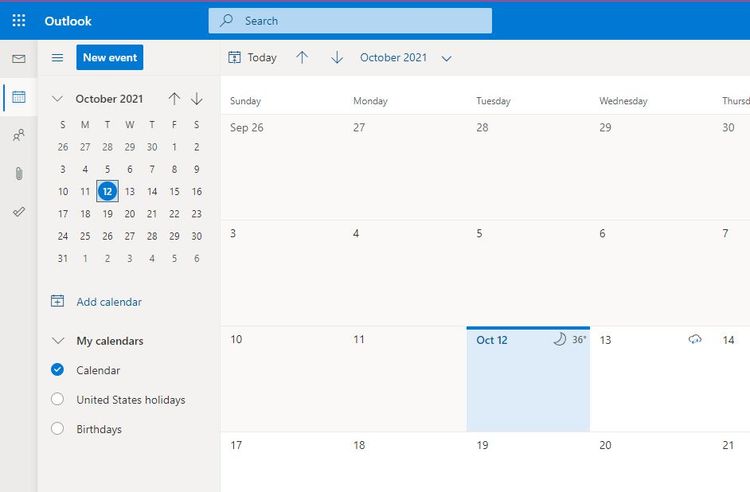Enable United States holidays calendar

tap(57, 399)
